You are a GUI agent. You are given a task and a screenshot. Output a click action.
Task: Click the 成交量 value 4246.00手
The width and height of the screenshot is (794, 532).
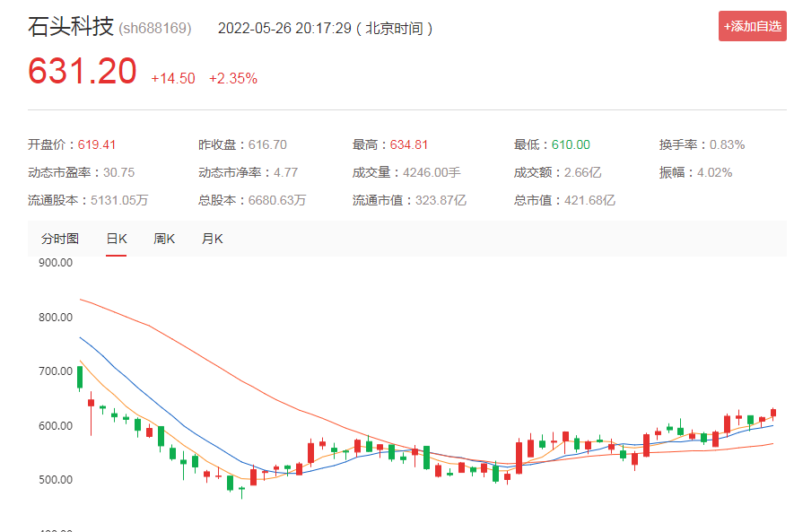point(432,172)
